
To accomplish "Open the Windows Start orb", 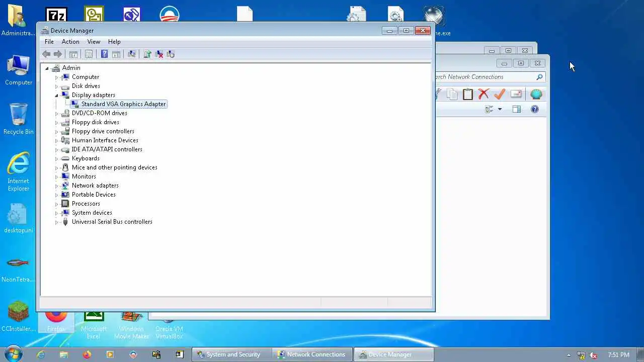I will click(14, 354).
